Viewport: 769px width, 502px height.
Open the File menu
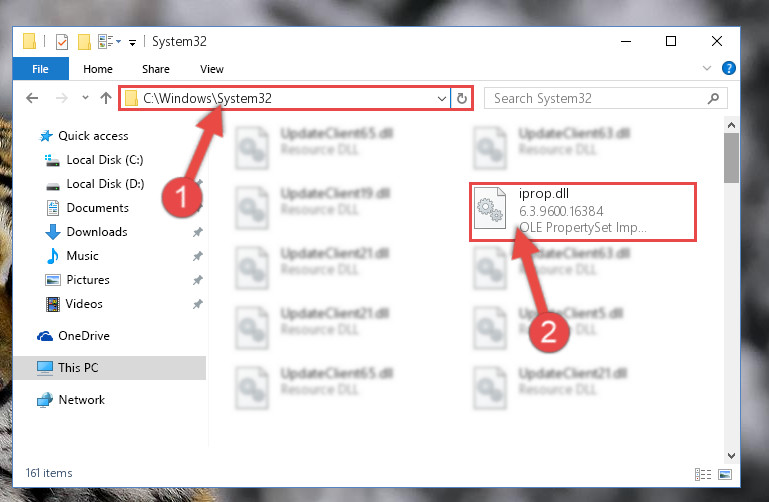40,69
